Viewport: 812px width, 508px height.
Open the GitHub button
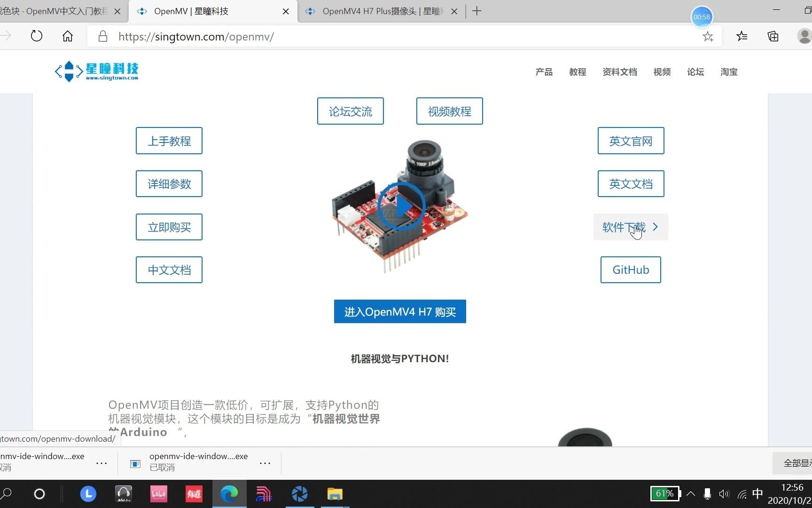pyautogui.click(x=631, y=270)
